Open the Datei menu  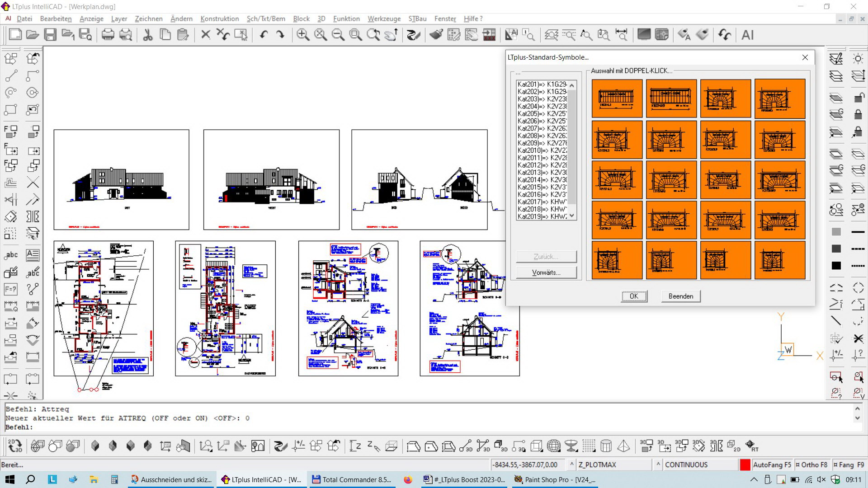[x=24, y=19]
